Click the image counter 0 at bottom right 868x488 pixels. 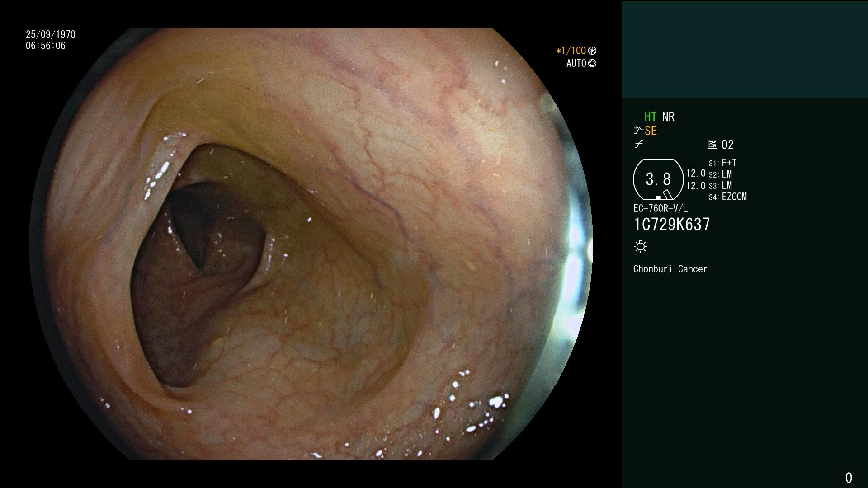[x=849, y=478]
